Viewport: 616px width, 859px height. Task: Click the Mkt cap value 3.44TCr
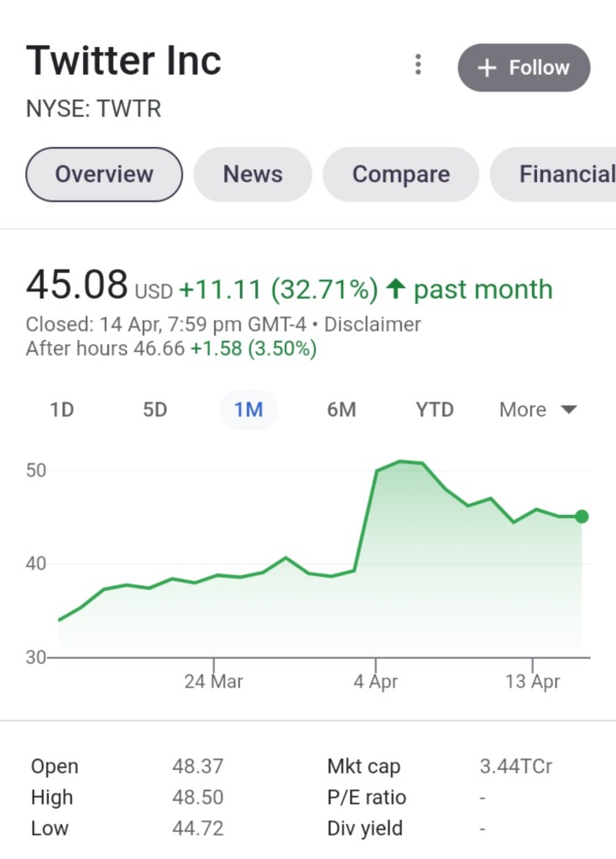coord(515,767)
